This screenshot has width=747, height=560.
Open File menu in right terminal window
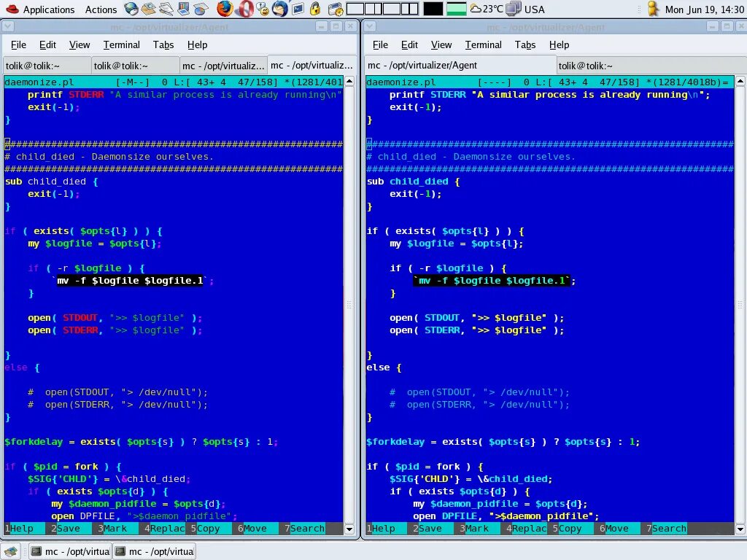click(380, 44)
